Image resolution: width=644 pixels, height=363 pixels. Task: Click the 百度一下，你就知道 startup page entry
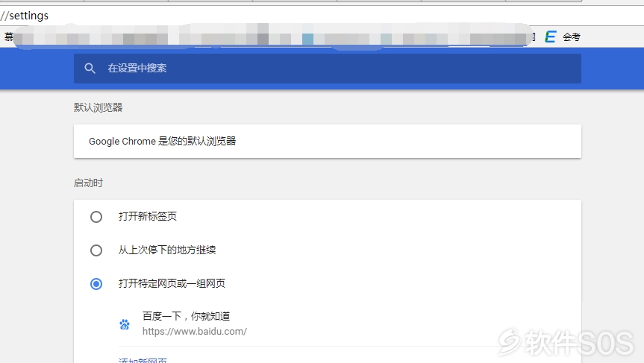tap(186, 316)
